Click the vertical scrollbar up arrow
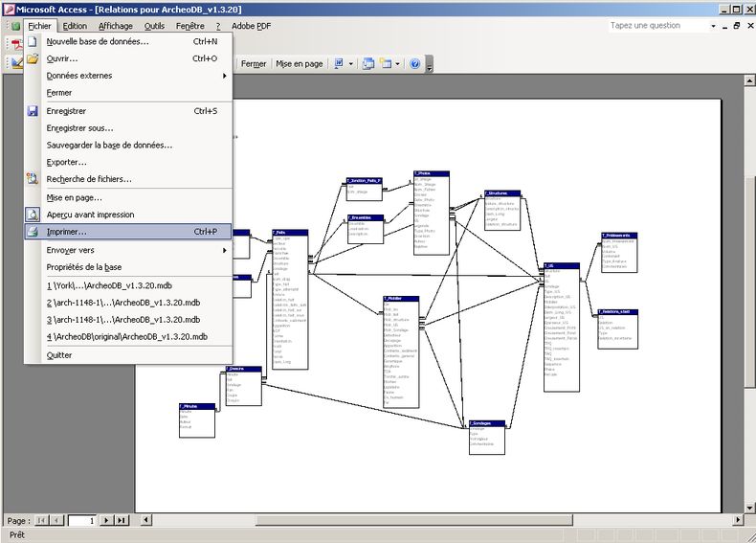This screenshot has height=543, width=756. [x=749, y=80]
